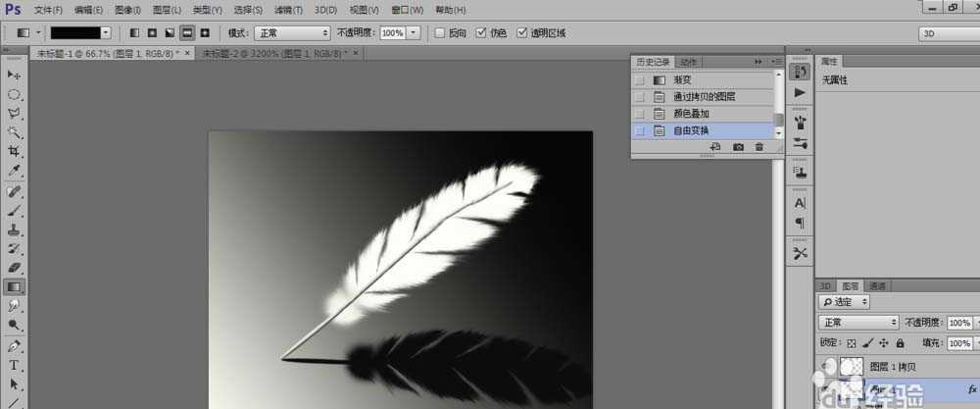Select the Clone Stamp tool
980x409 pixels.
click(14, 229)
